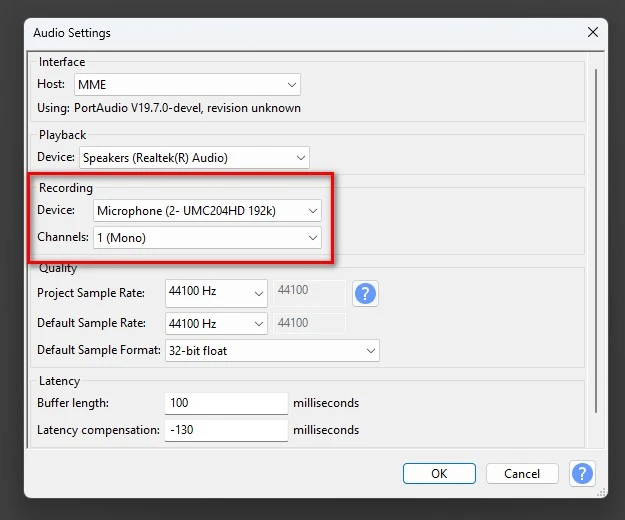Open the Project Sample Rate dropdown
Viewport: 625px width, 520px height.
[216, 293]
